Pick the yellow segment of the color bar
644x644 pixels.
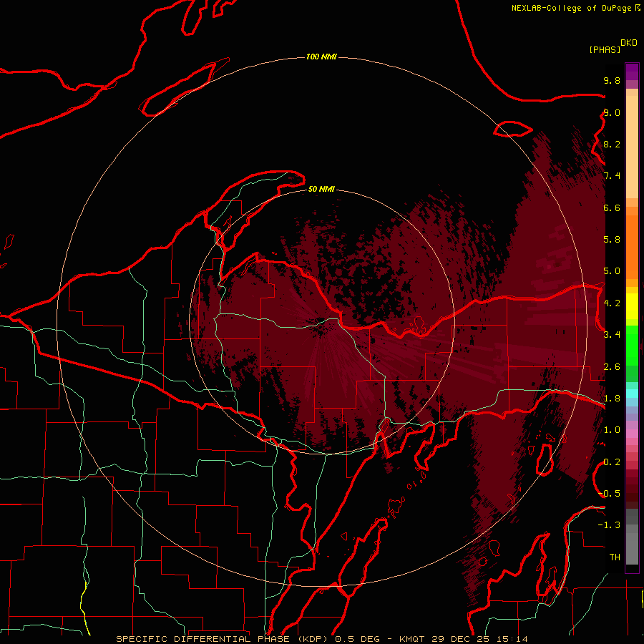pyautogui.click(x=632, y=306)
